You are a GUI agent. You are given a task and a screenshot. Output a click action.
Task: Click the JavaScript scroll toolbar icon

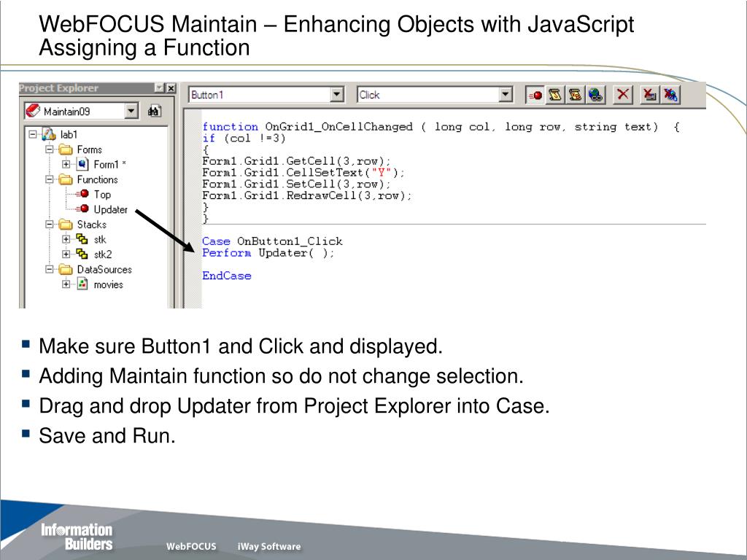pos(554,95)
